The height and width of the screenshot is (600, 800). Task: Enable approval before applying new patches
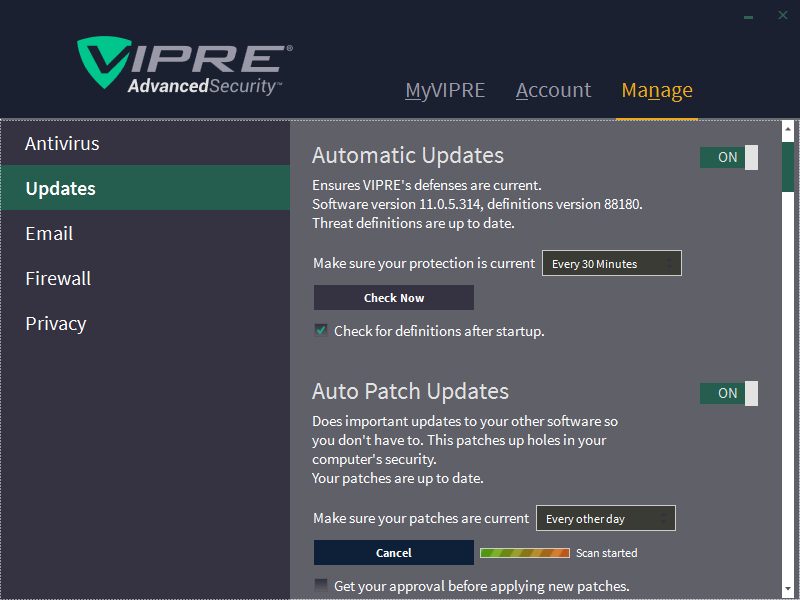click(x=321, y=585)
